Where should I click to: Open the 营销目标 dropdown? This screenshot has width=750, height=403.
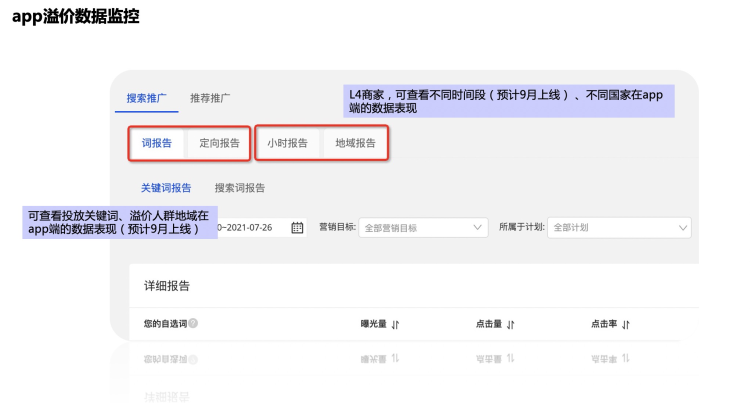coord(422,228)
